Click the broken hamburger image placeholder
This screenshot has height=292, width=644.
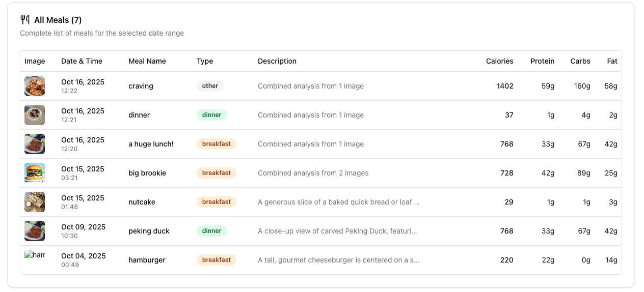(x=35, y=255)
